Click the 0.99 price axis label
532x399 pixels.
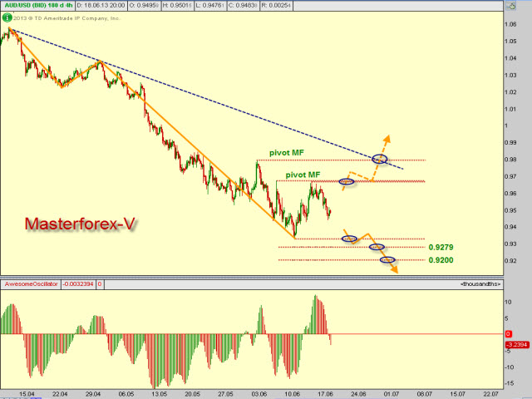point(510,142)
